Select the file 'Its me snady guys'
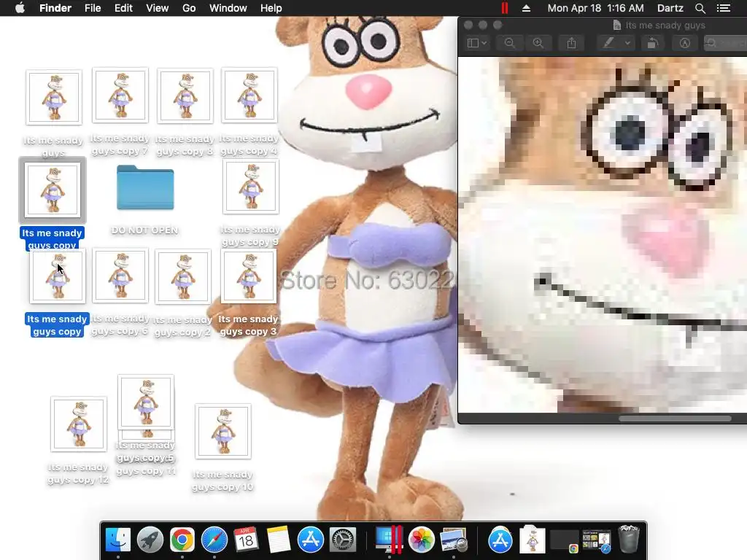 (x=54, y=97)
